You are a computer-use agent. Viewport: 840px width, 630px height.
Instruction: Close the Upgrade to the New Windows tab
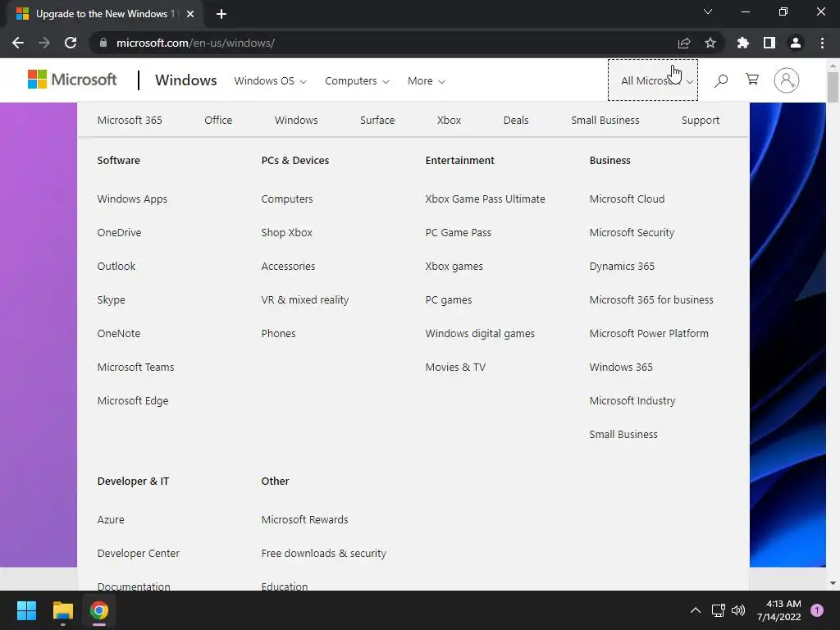click(190, 14)
